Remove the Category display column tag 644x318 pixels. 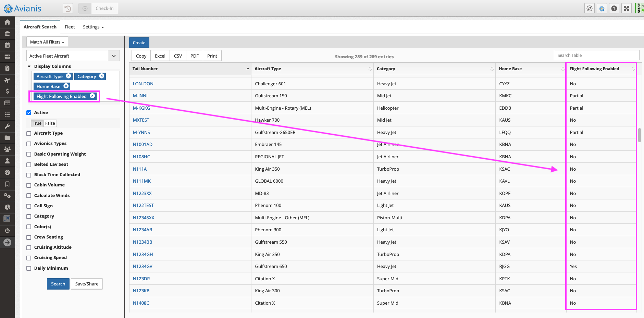102,76
